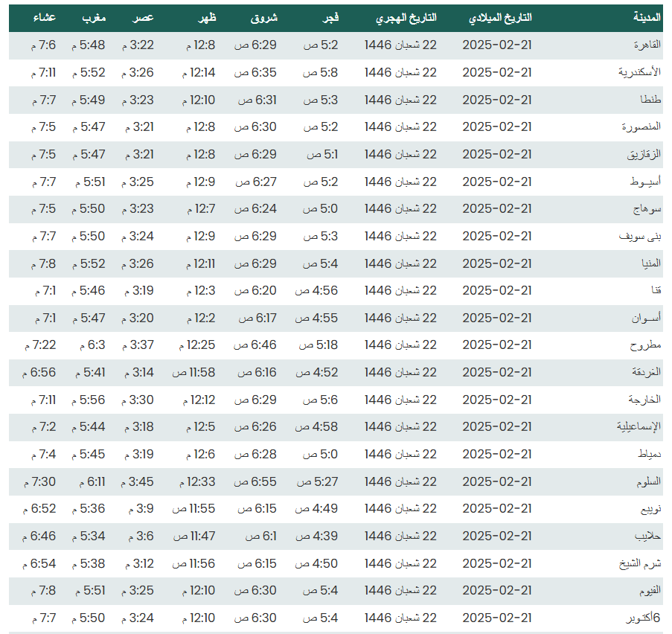Click Asr time 3:9 م in نويبع row
Viewport: 672px width, 634px height.
point(141,509)
